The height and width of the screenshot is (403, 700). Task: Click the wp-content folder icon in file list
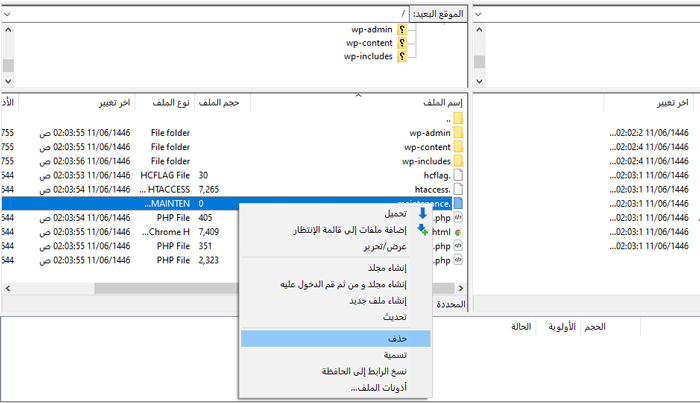[x=458, y=147]
